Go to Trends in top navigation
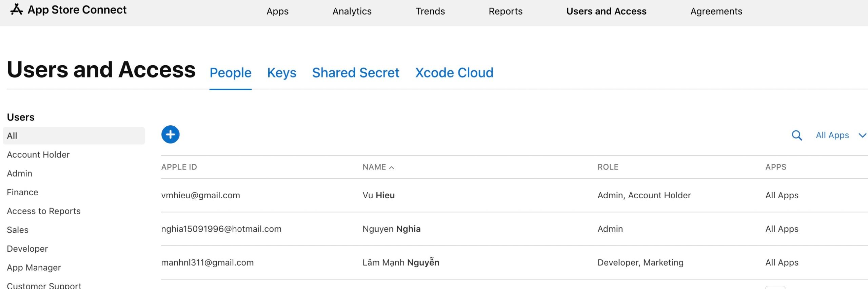Image resolution: width=868 pixels, height=289 pixels. click(x=430, y=11)
